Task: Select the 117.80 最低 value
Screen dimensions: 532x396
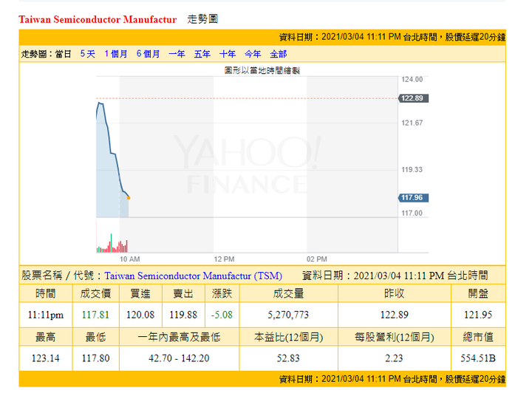Action: click(95, 358)
